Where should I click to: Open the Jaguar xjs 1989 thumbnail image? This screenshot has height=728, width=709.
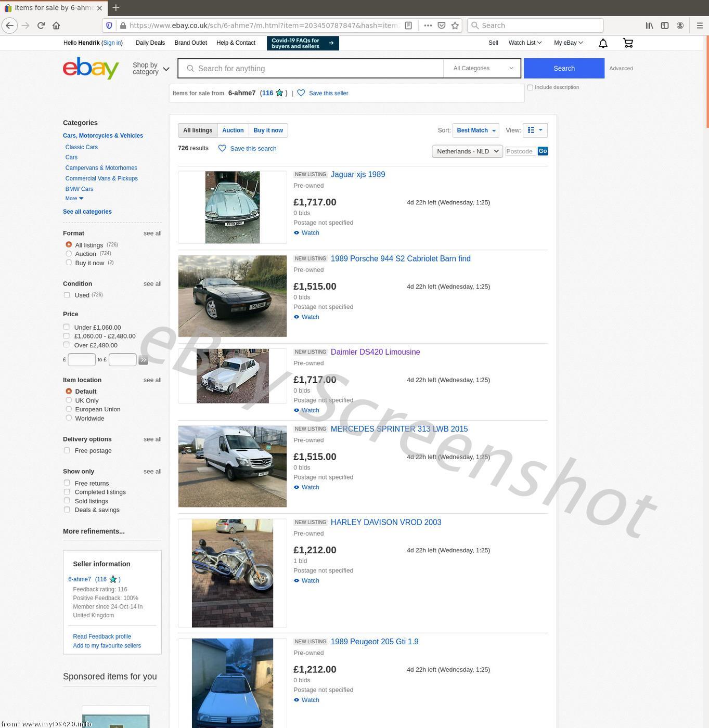point(233,207)
